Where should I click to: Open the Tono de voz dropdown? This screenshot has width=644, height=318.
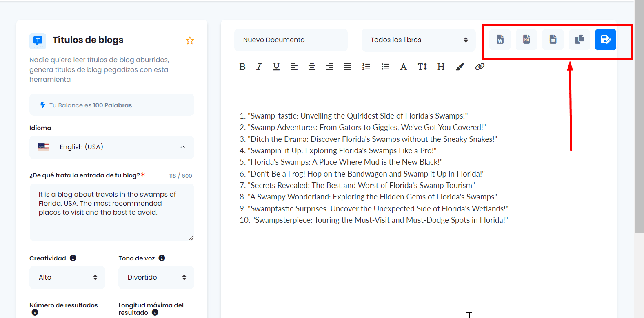click(156, 278)
